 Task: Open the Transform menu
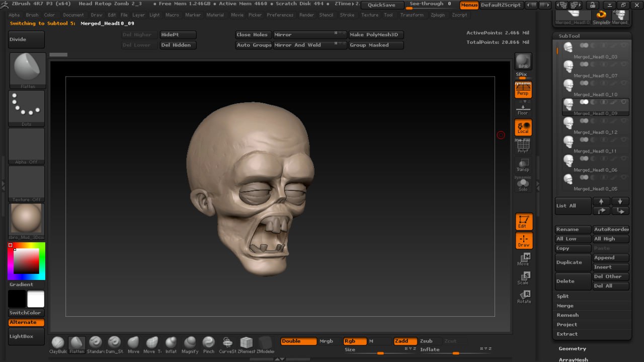(412, 15)
